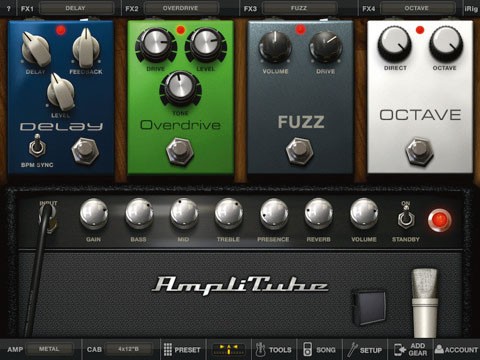Click the AmpliTube logo on the amp
This screenshot has width=480, height=360.
pos(240,285)
